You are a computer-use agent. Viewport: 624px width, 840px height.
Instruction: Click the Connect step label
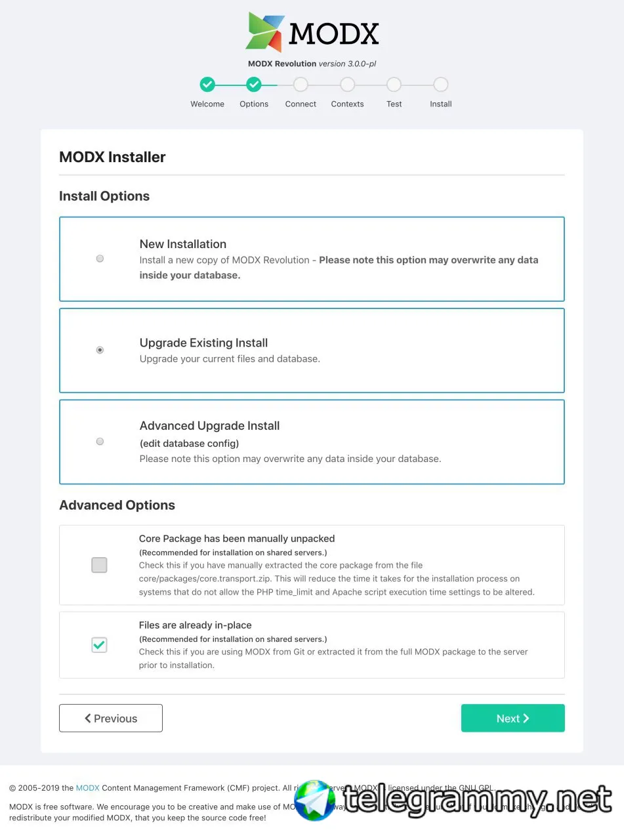[301, 104]
